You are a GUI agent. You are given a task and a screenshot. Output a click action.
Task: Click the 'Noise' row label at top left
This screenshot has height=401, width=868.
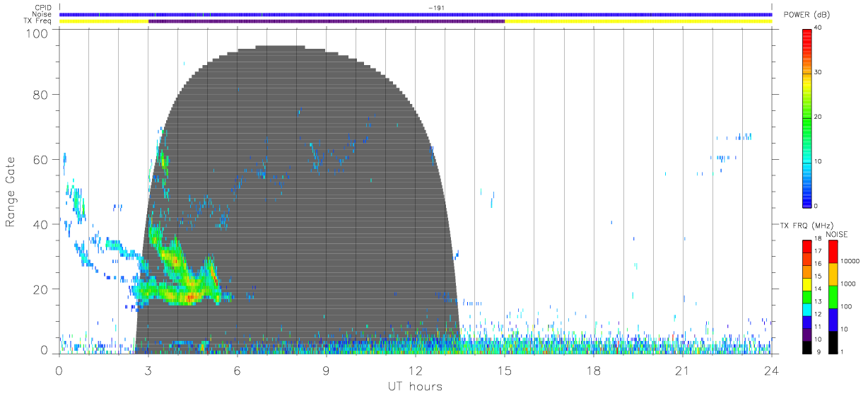point(42,14)
